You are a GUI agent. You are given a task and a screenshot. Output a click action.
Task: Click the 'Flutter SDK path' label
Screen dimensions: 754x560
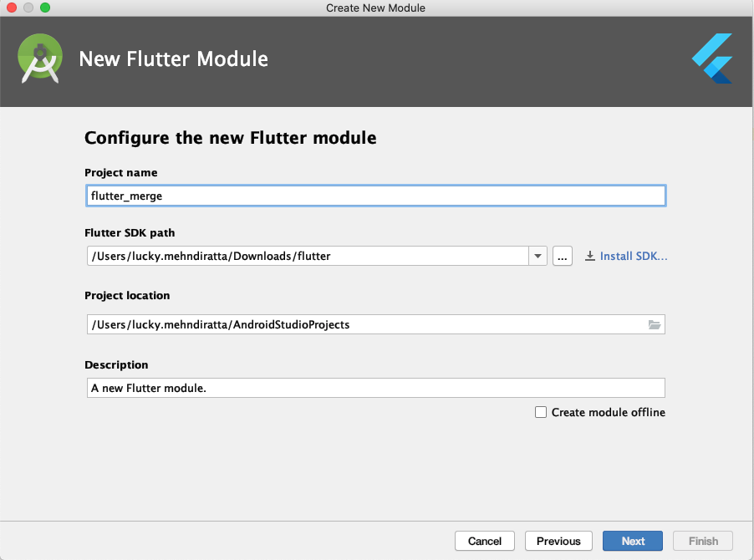130,232
